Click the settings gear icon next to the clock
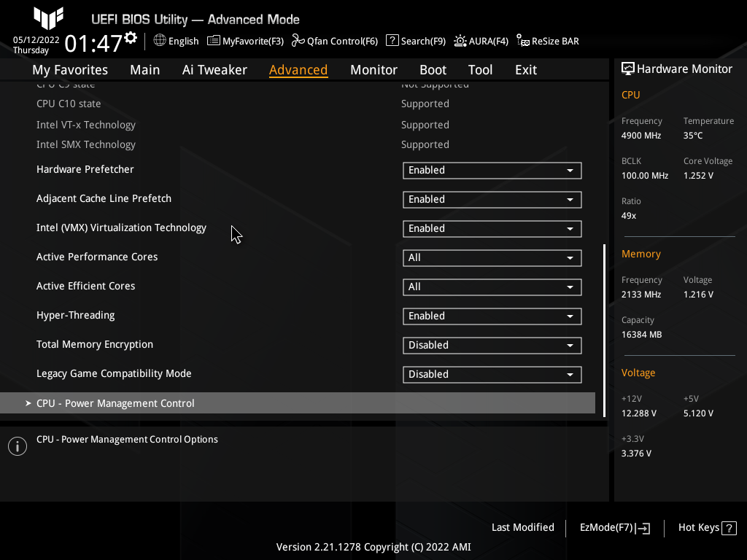 point(131,38)
